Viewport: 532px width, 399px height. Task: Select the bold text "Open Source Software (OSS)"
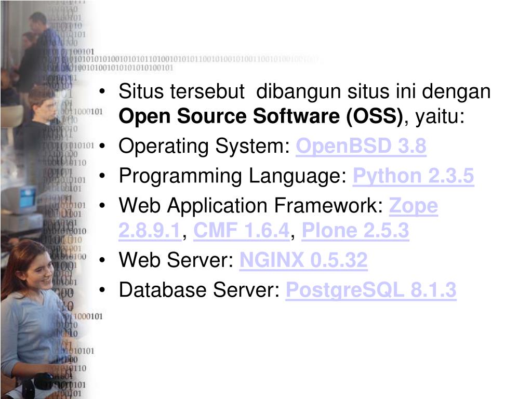(261, 116)
